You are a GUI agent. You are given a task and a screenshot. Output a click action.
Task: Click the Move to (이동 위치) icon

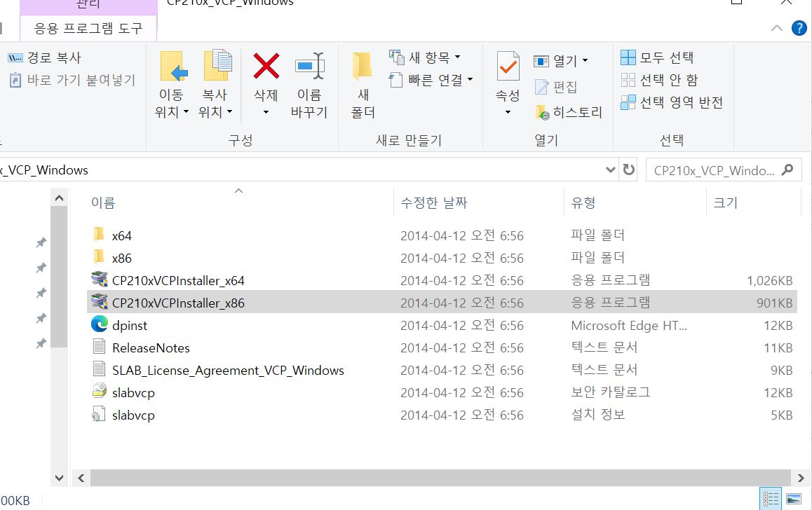click(x=172, y=67)
